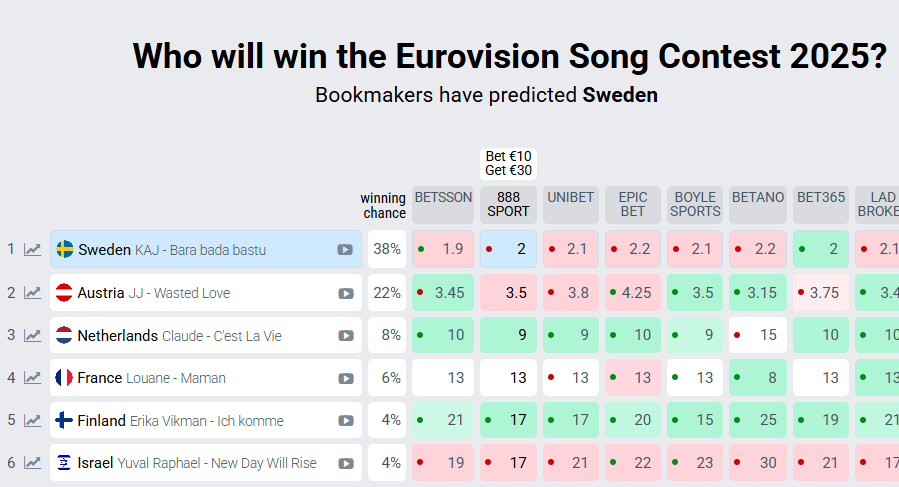The image size is (899, 487).
Task: Play the Netherlands C'est La Vie video
Action: point(345,336)
